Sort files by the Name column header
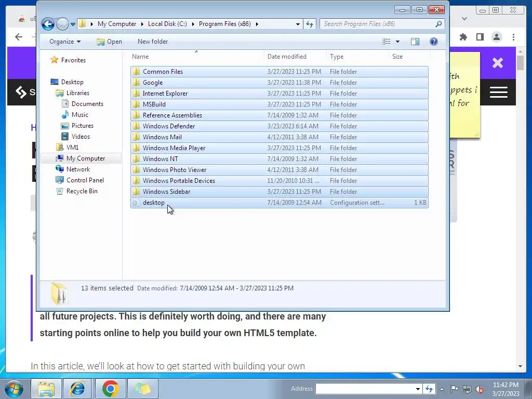 [x=197, y=57]
